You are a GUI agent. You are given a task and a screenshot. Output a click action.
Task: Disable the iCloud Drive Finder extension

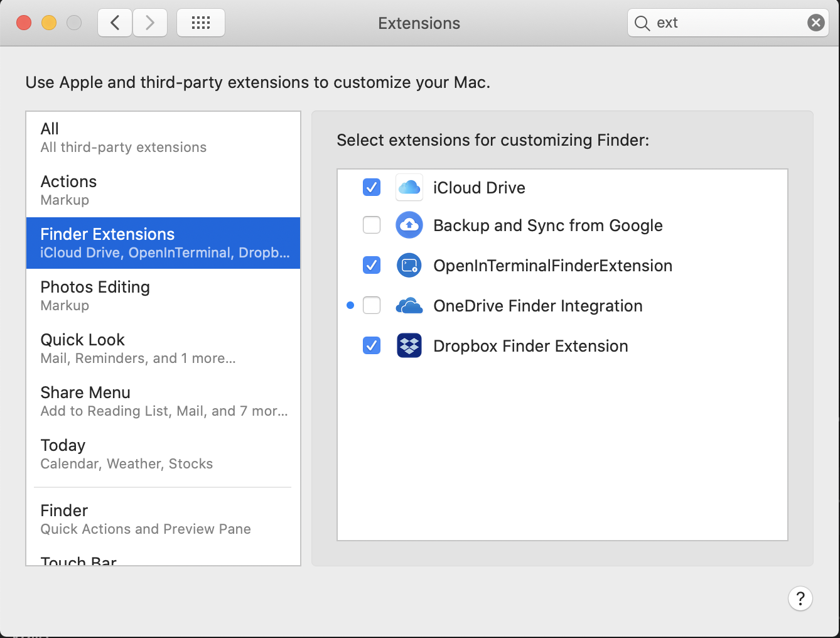(372, 187)
